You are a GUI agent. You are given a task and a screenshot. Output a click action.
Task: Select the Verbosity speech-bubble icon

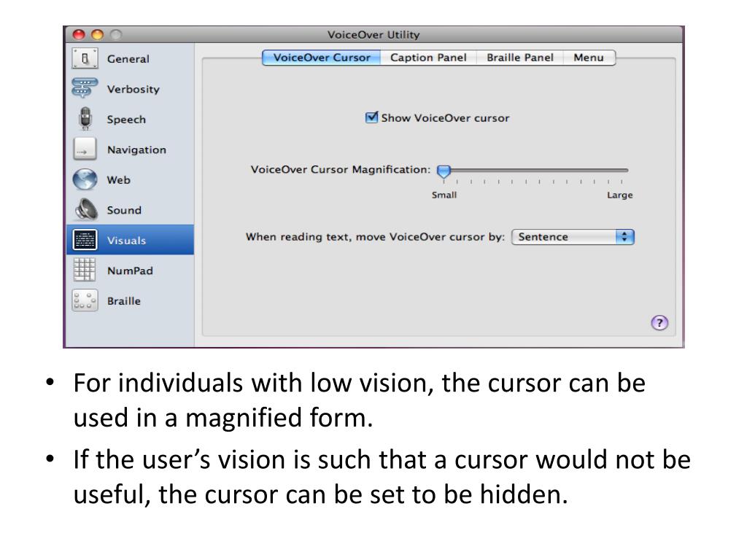pos(85,88)
